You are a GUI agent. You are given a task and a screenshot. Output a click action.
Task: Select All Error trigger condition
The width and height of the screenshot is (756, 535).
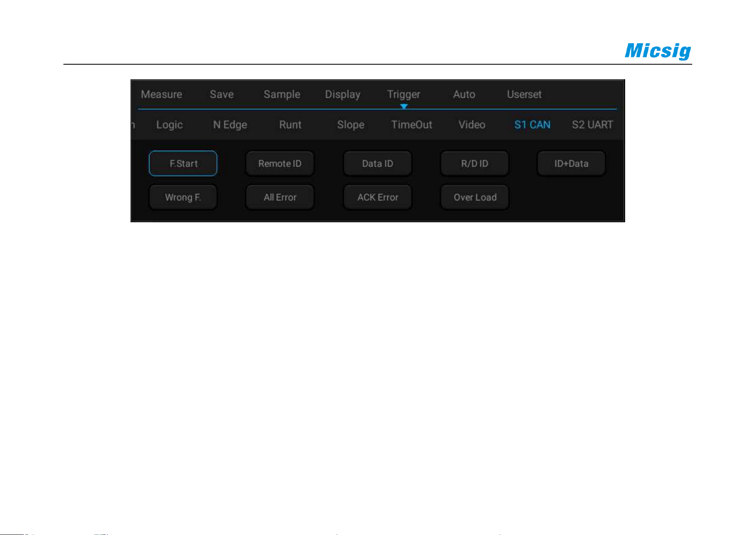coord(280,197)
